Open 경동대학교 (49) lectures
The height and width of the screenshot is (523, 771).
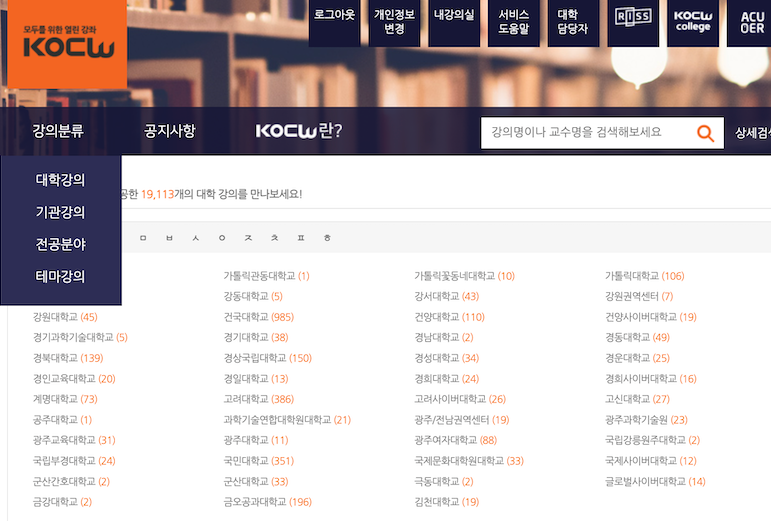[x=637, y=338]
